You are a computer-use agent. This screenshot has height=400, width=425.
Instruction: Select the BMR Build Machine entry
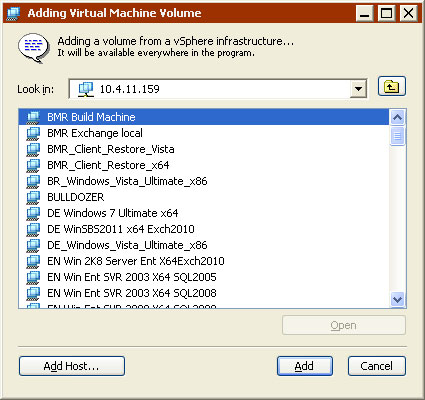coord(204,117)
